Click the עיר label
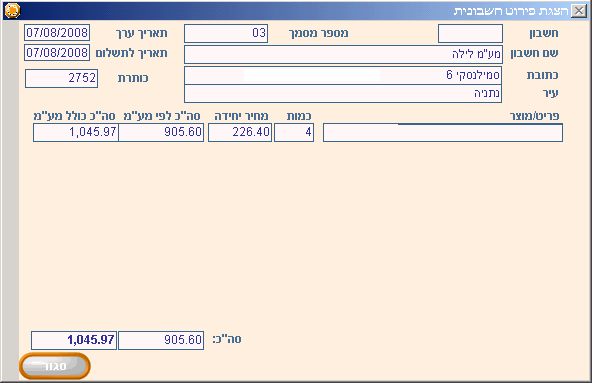 click(x=550, y=93)
